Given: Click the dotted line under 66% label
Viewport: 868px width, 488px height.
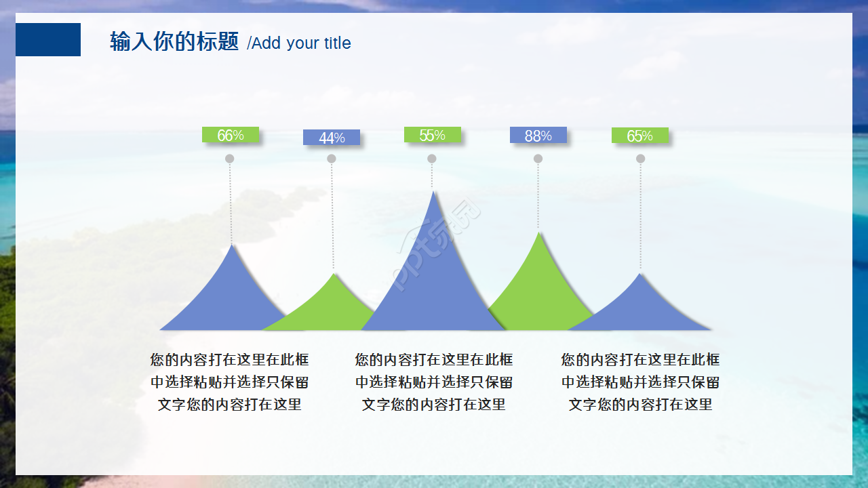Looking at the screenshot, I should [230, 203].
